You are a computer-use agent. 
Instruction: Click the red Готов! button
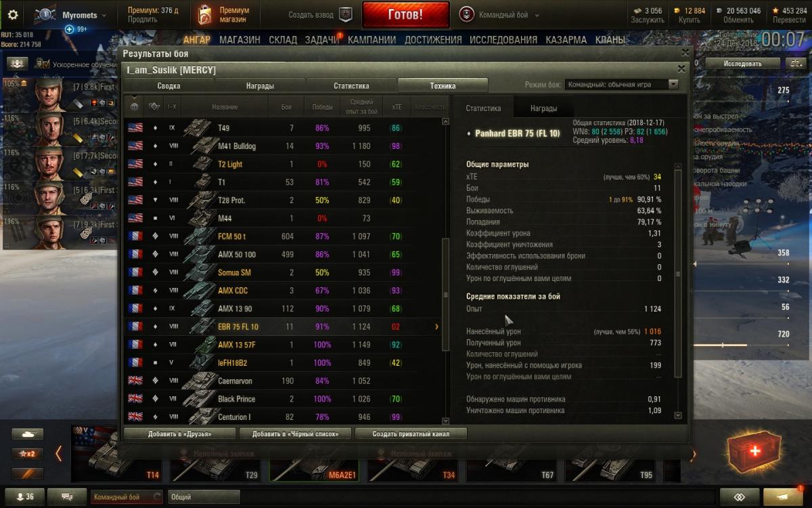406,14
